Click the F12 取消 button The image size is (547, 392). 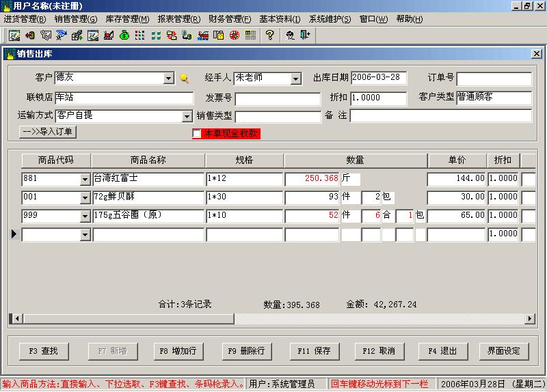click(379, 351)
